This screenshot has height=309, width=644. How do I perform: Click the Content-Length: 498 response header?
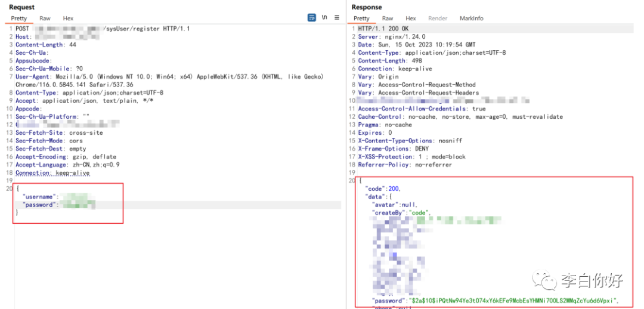(390, 61)
